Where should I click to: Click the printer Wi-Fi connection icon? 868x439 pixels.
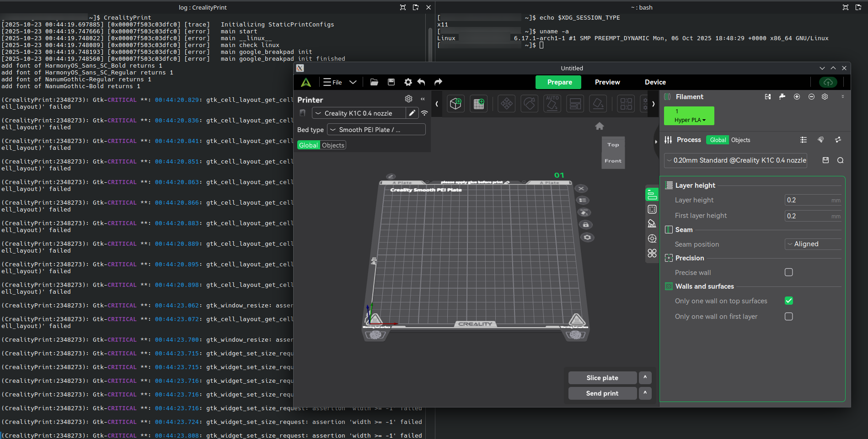(x=424, y=113)
